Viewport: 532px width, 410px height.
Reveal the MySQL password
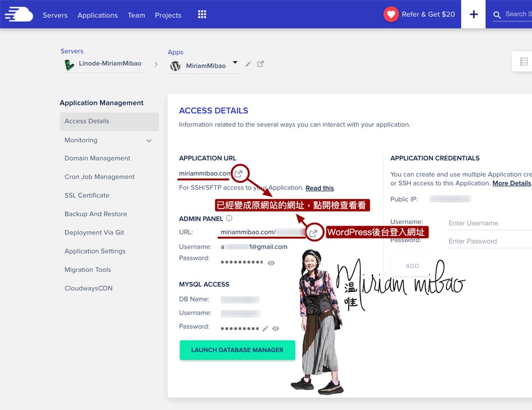(x=275, y=328)
